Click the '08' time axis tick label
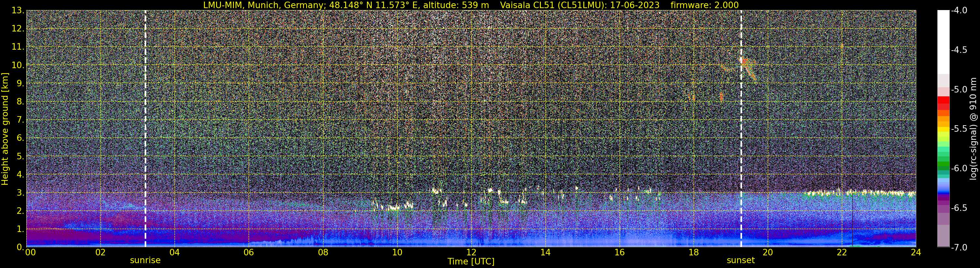The height and width of the screenshot is (268, 980). 323,252
